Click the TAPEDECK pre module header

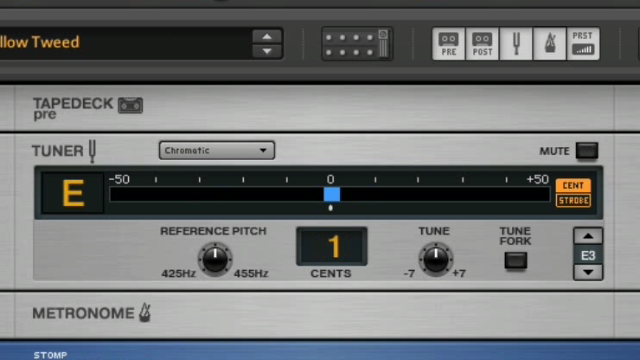click(x=73, y=108)
